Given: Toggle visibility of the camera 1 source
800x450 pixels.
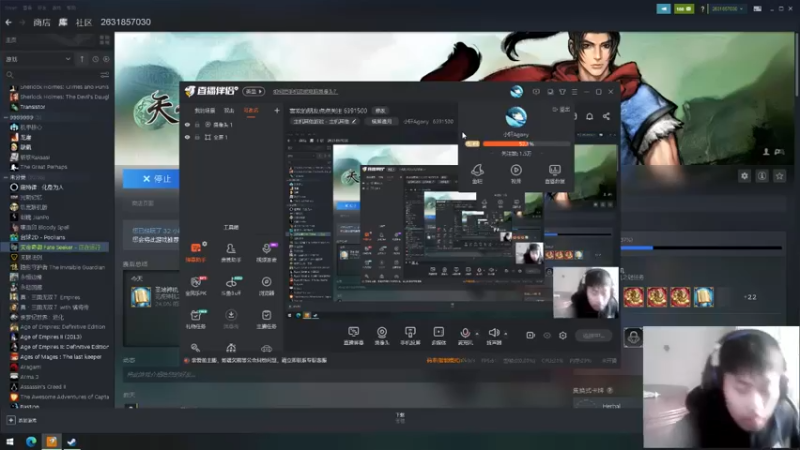Looking at the screenshot, I should click(187, 124).
